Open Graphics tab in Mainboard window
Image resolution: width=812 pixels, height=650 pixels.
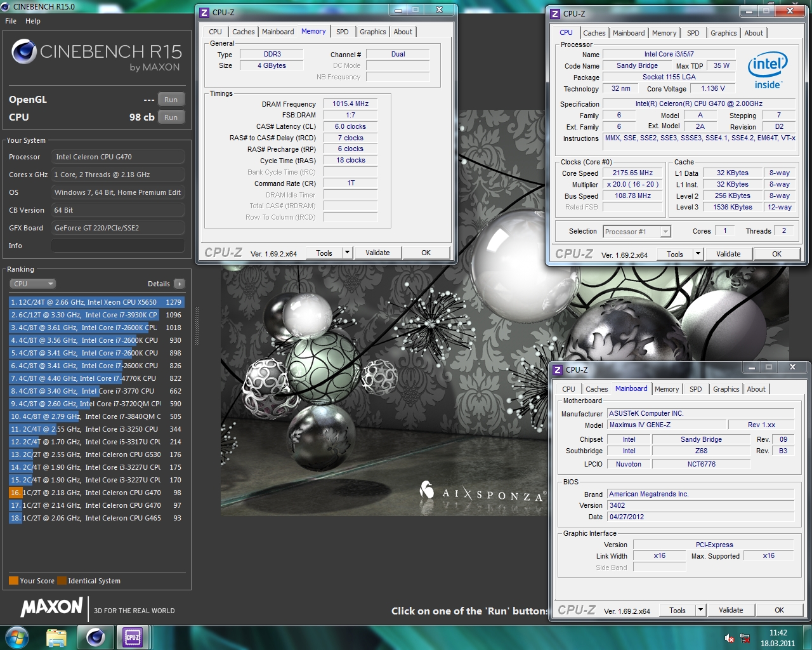click(x=726, y=389)
